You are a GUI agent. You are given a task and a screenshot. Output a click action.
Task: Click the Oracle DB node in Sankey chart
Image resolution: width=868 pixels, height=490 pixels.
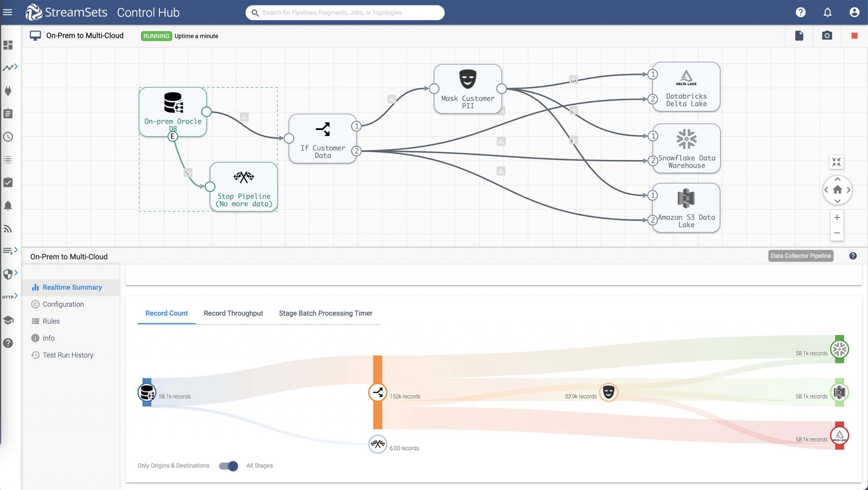click(x=147, y=392)
